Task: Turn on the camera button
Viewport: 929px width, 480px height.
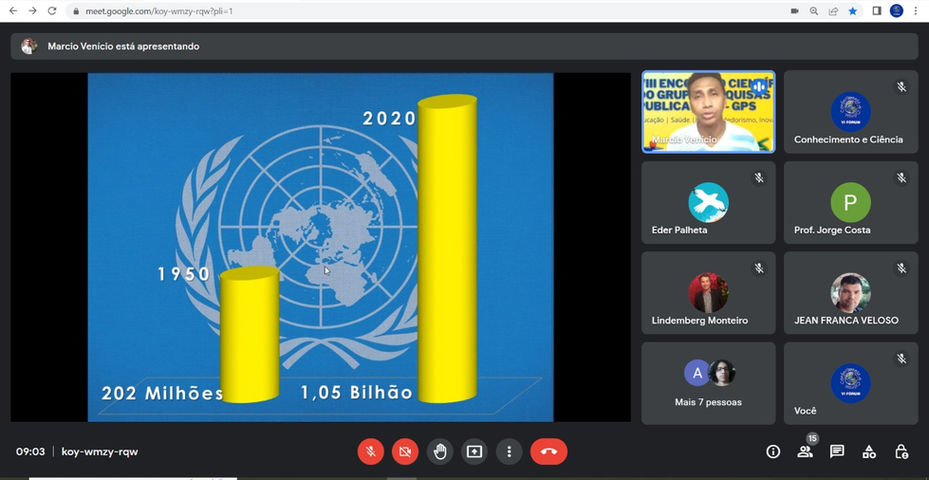Action: point(405,452)
